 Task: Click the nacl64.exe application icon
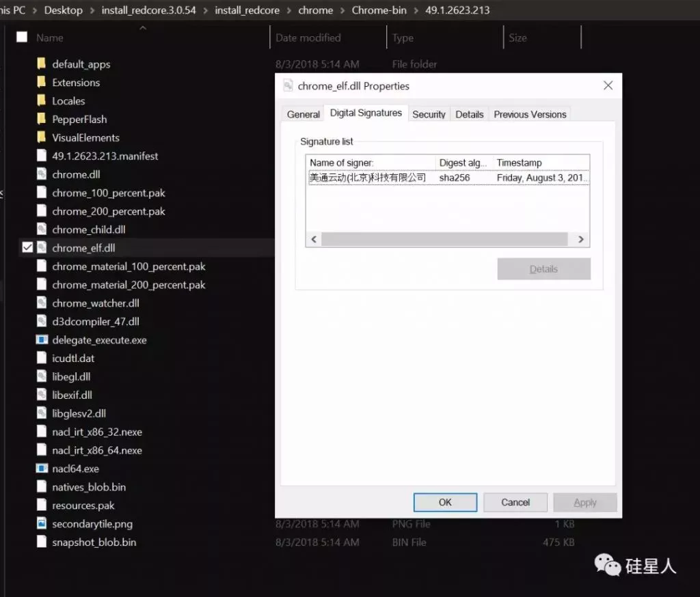point(42,469)
